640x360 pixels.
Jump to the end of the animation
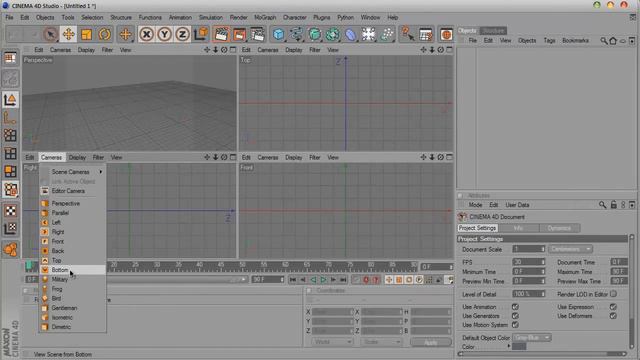coord(343,280)
